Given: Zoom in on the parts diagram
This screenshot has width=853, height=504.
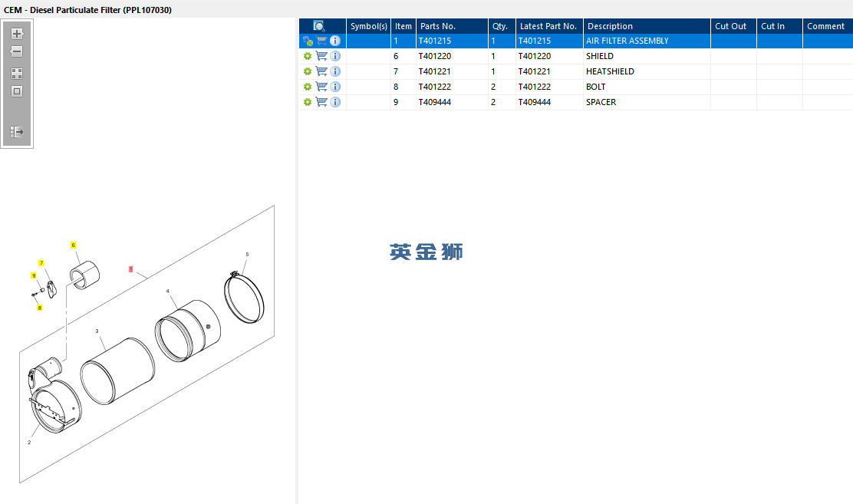Looking at the screenshot, I should click(17, 34).
